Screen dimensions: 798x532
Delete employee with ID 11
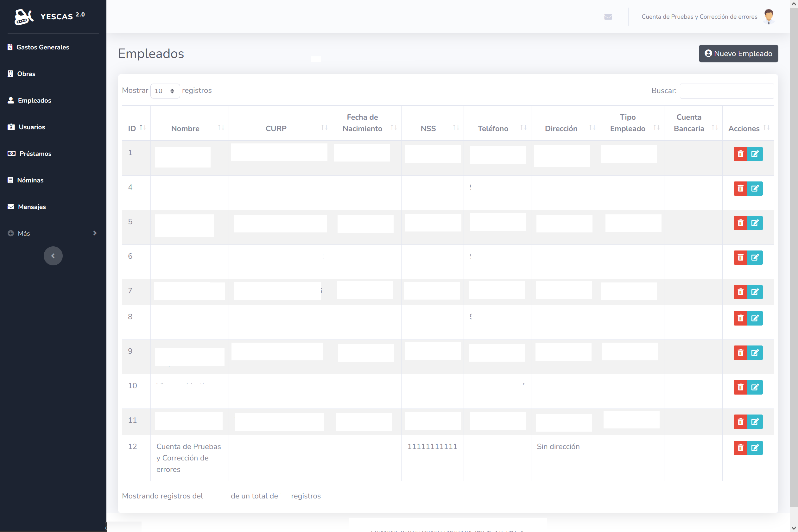(741, 422)
